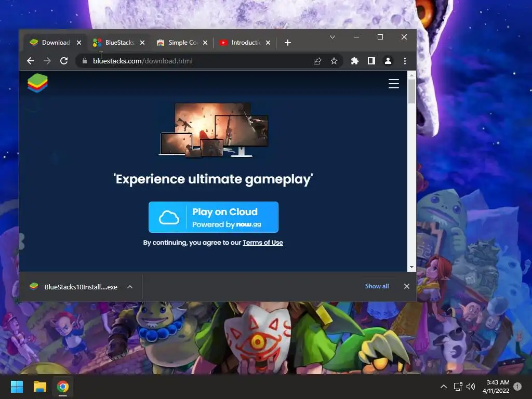
Task: Open File Explorer from the taskbar
Action: click(x=39, y=387)
